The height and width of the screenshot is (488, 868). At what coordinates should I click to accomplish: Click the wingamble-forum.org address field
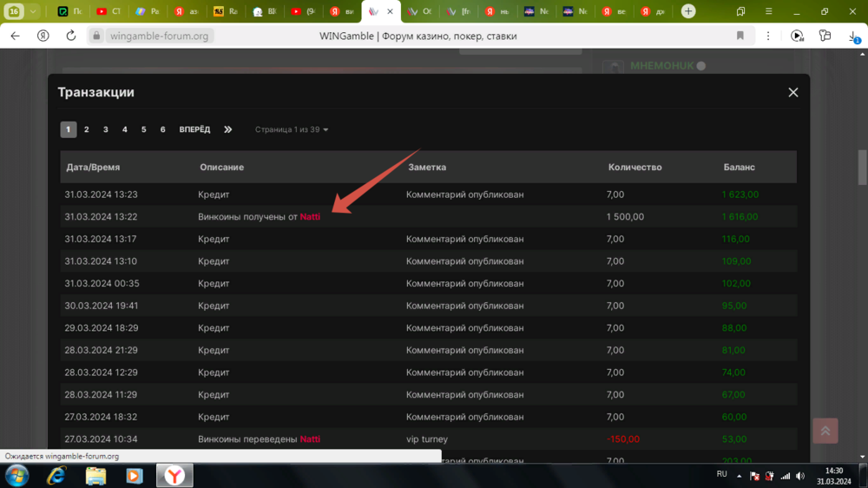tap(161, 36)
